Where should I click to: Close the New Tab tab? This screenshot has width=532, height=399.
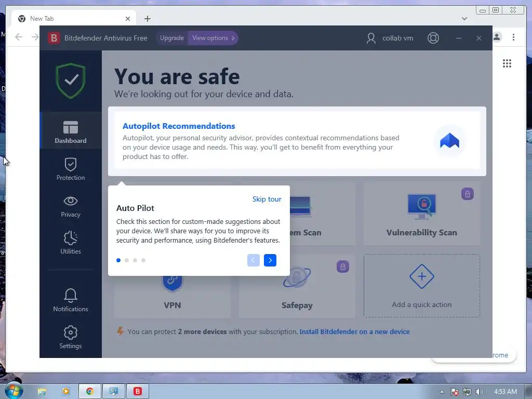tap(128, 19)
